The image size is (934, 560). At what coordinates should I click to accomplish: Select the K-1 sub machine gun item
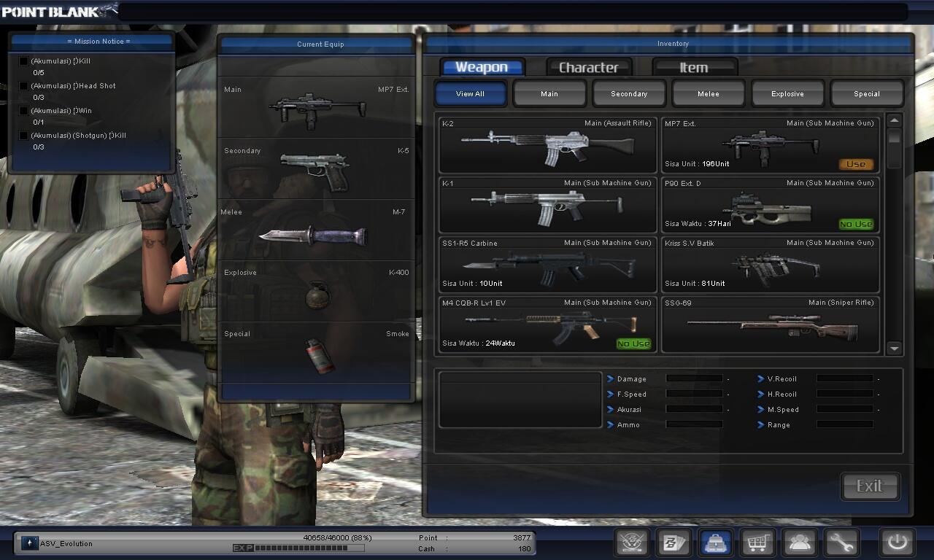[547, 203]
